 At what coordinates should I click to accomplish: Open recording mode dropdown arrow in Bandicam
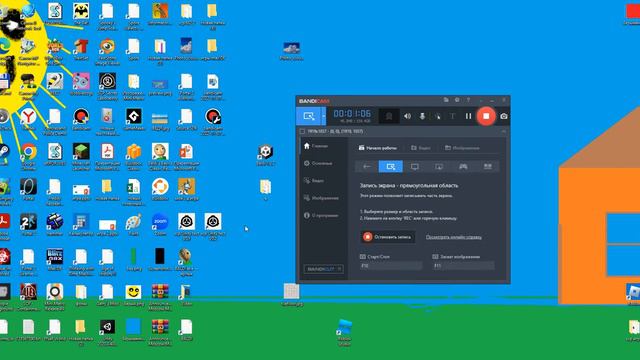coord(324,116)
